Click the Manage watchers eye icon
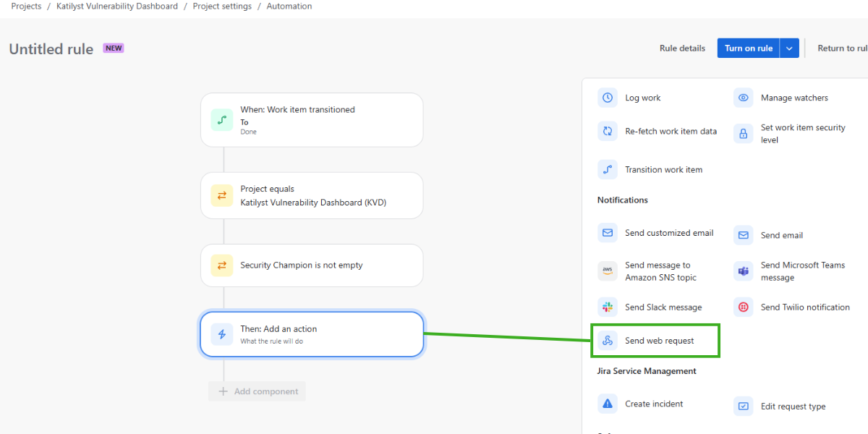This screenshot has width=868, height=434. pos(743,98)
